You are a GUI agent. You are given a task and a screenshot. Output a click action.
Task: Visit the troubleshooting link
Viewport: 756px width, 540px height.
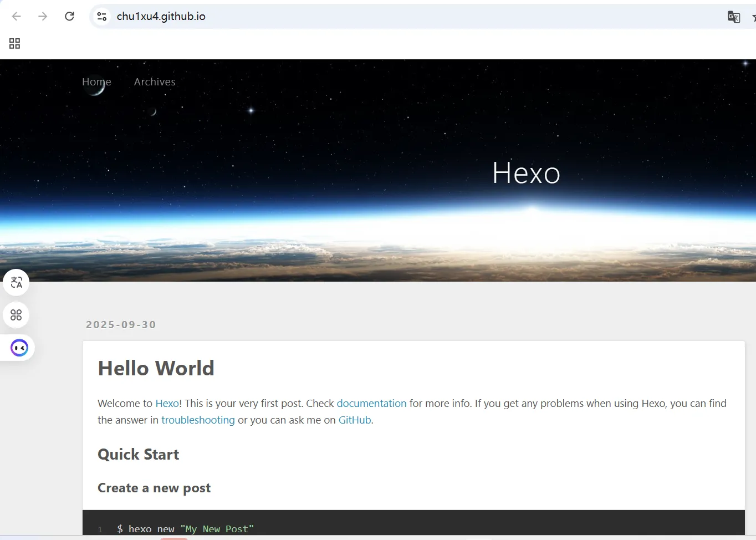pyautogui.click(x=198, y=420)
